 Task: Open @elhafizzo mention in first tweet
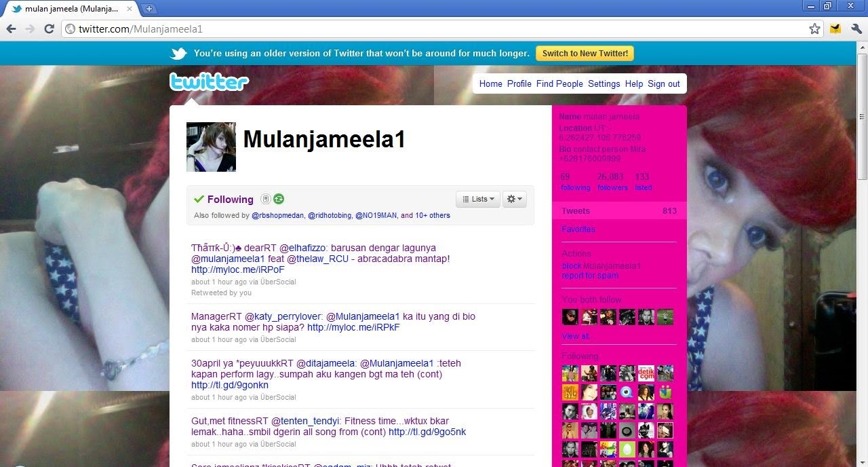[303, 248]
